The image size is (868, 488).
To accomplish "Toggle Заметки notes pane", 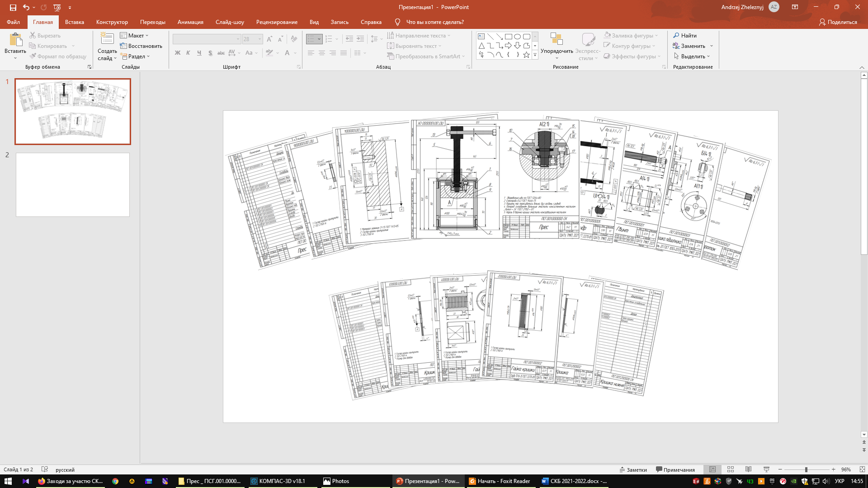I will tap(633, 469).
